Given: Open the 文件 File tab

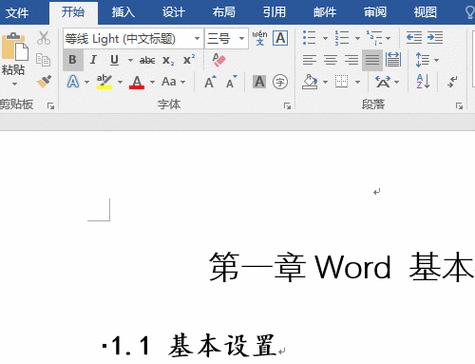Looking at the screenshot, I should (17, 13).
